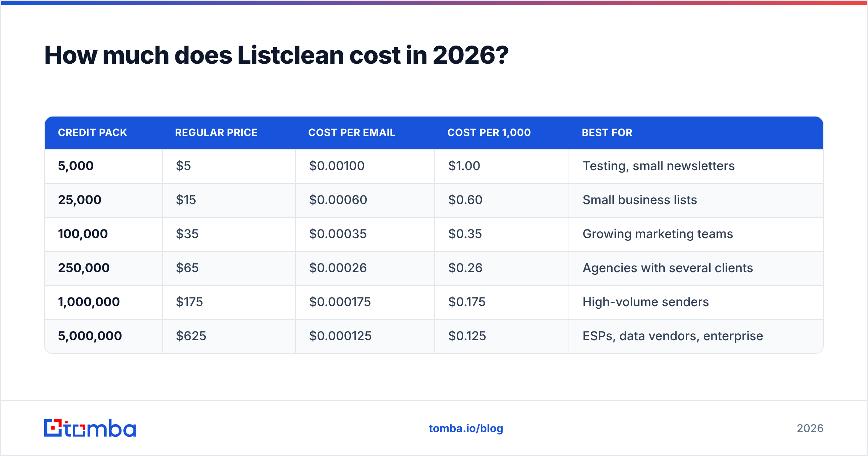The height and width of the screenshot is (456, 868).
Task: Click the $0.125 cost per 1,000
Action: click(467, 336)
